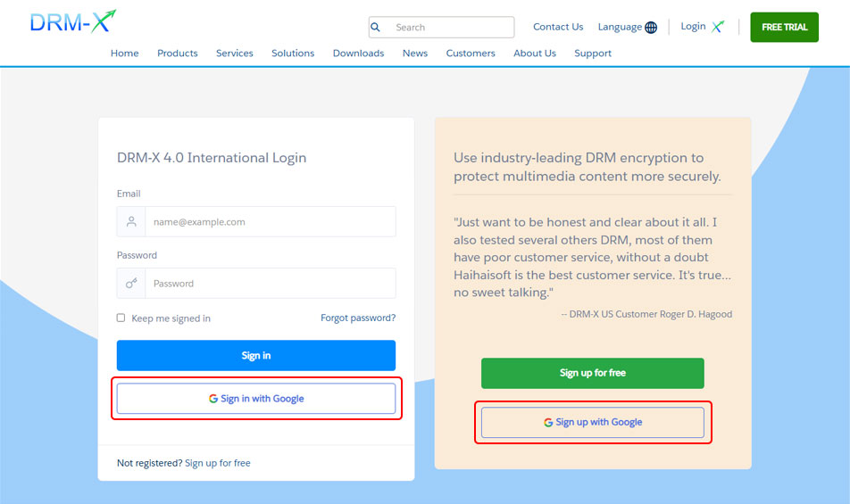Viewport: 850px width, 504px height.
Task: Open the Solutions menu
Action: pos(293,54)
